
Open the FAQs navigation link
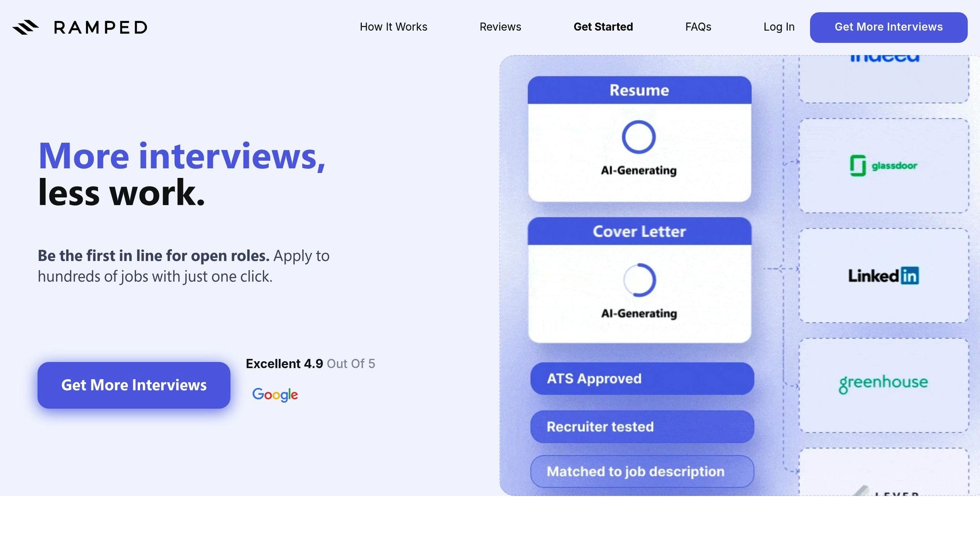(x=698, y=27)
